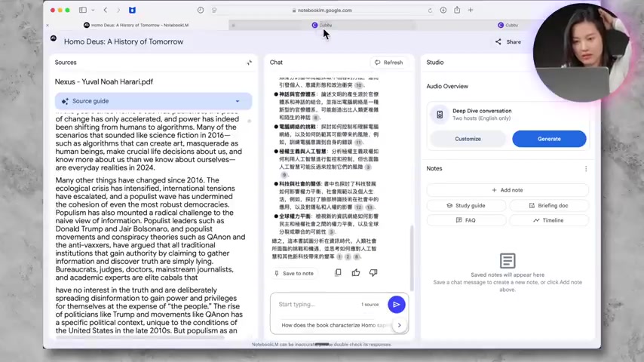
Task: Click the notebook title Homo Deus
Action: coord(124,41)
